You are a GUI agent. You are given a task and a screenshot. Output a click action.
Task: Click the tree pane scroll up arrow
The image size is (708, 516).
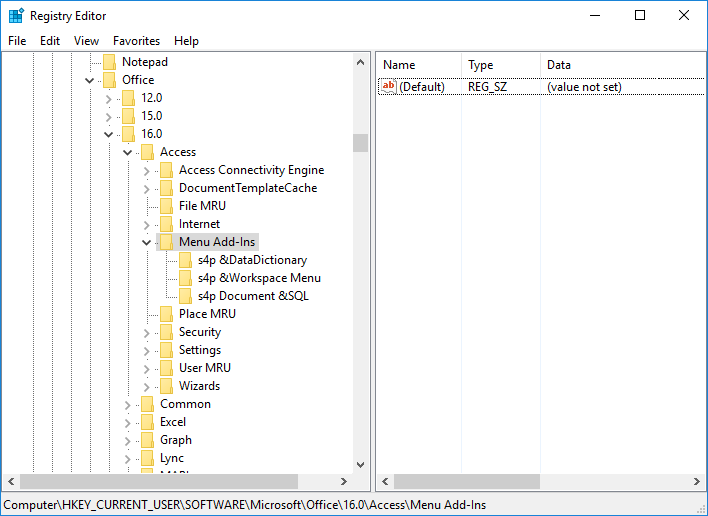(360, 62)
